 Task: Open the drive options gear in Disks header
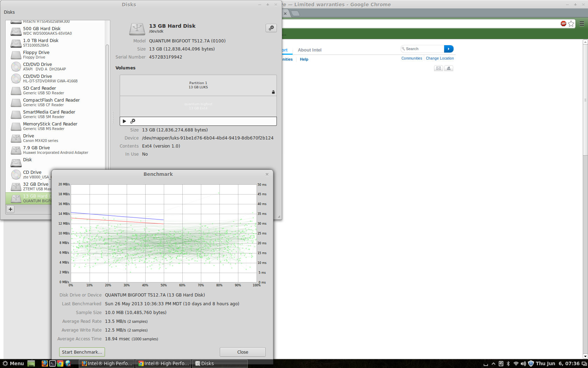[271, 28]
